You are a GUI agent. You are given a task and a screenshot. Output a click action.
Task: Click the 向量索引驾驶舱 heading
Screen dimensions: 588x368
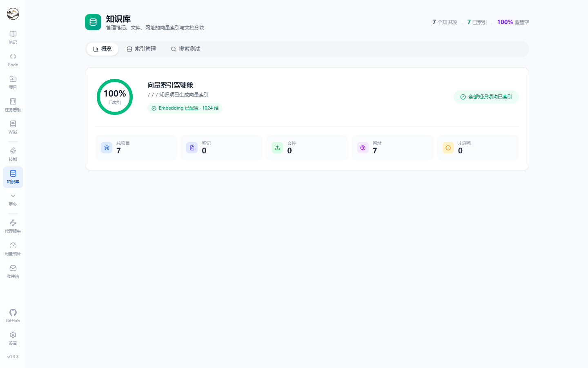[170, 85]
